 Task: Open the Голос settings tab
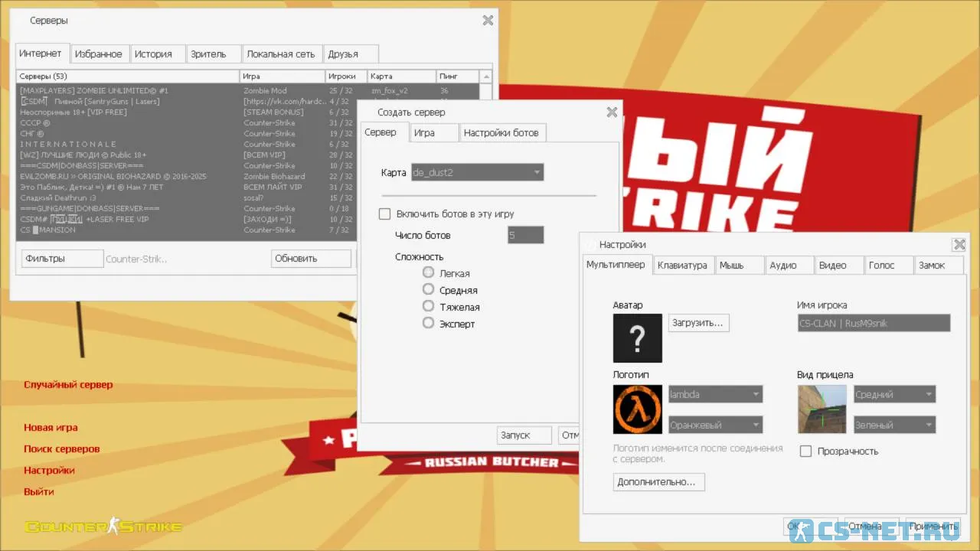[x=889, y=266]
